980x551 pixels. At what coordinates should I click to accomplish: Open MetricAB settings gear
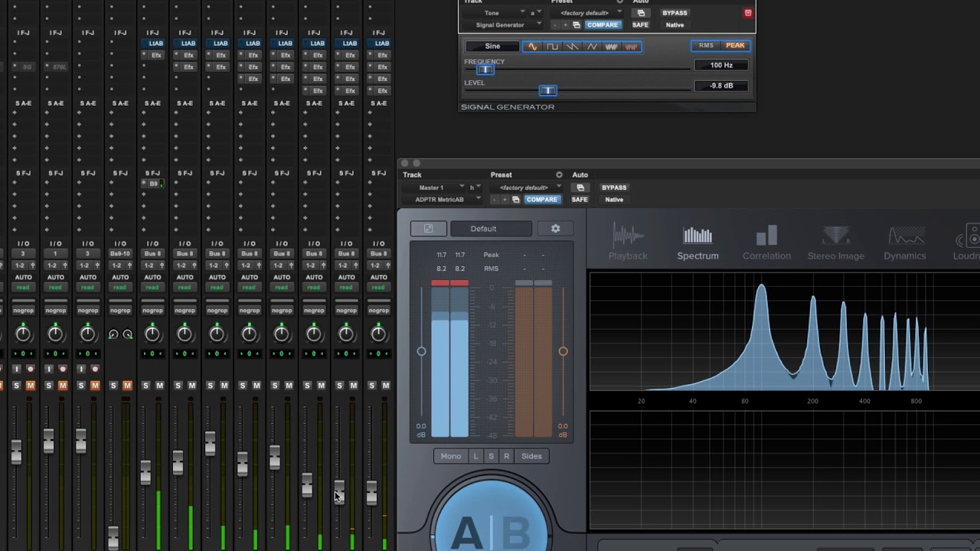(556, 229)
